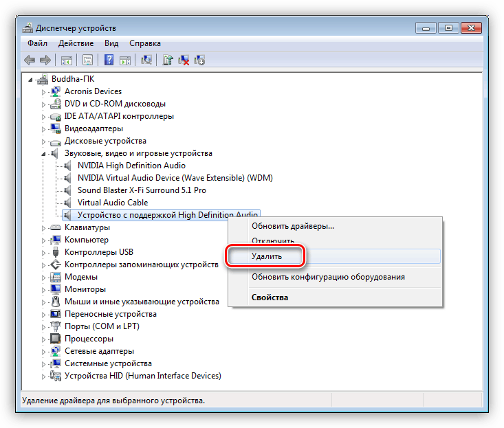Choose Обновить драйверы... from the context menu
This screenshot has width=504, height=428.
(335, 226)
